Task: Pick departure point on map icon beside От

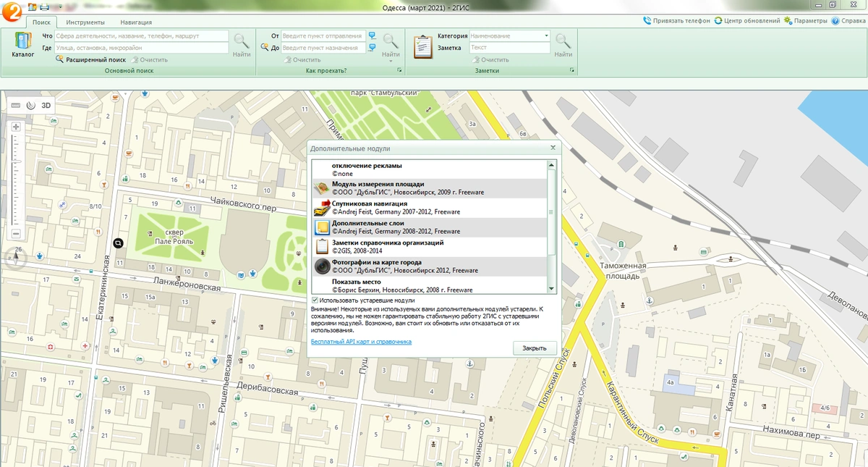Action: (x=372, y=35)
